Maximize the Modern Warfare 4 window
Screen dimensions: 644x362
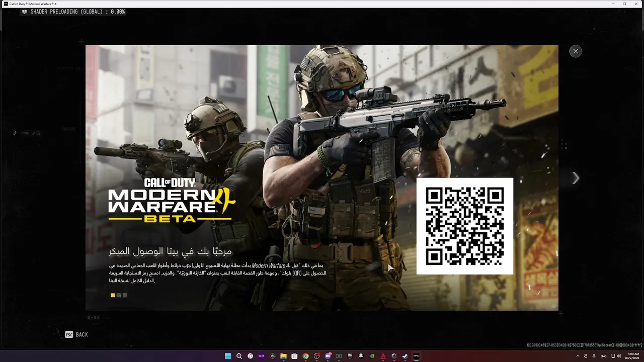(x=625, y=4)
